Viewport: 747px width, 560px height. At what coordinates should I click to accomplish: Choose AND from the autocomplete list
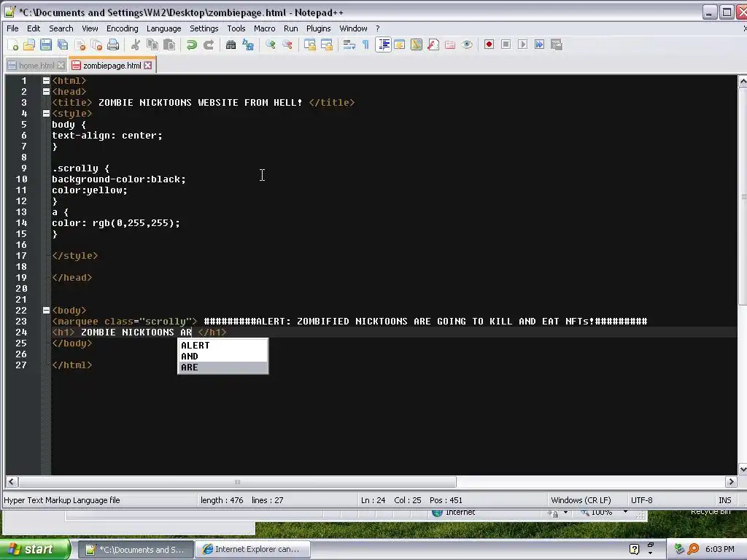[222, 356]
